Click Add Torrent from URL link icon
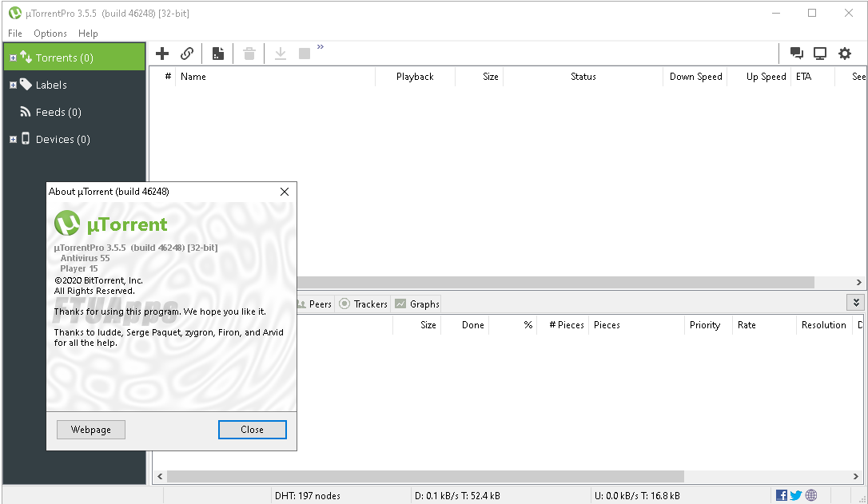 pyautogui.click(x=187, y=54)
